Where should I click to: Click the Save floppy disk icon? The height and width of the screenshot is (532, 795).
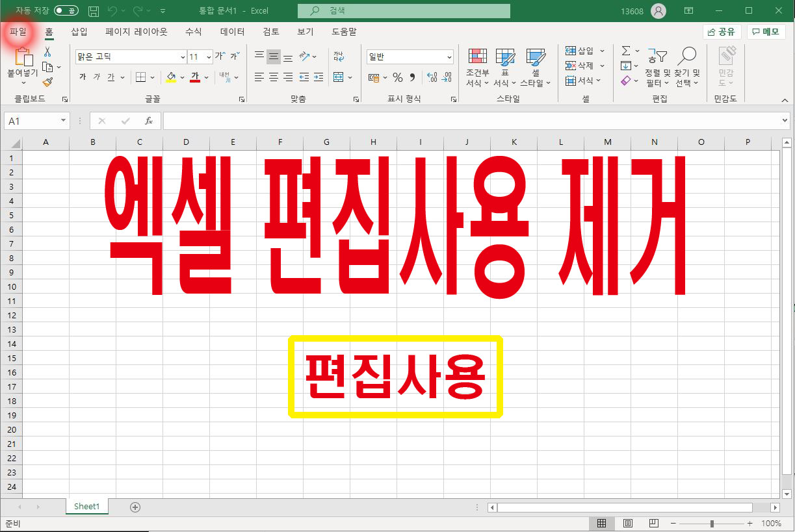[x=94, y=11]
